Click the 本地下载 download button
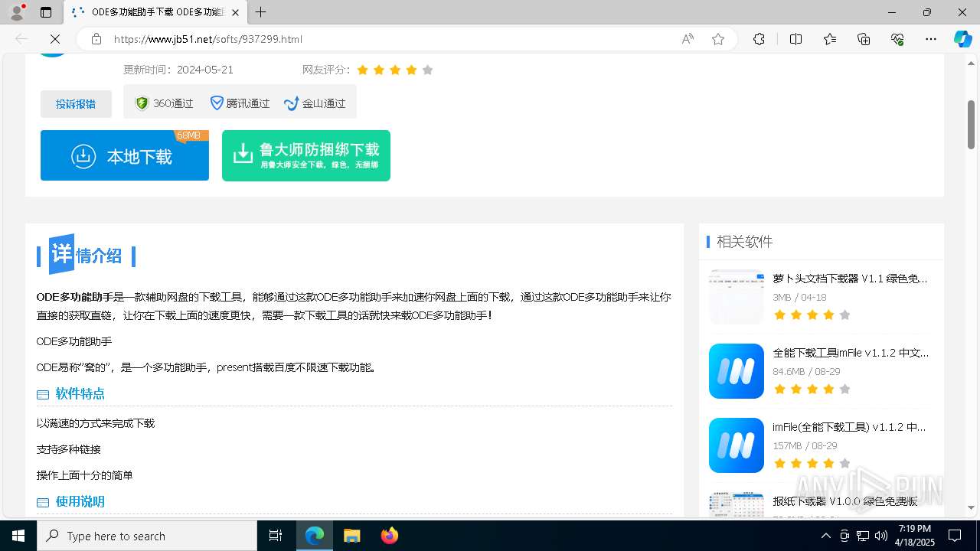This screenshot has width=980, height=551. click(125, 155)
